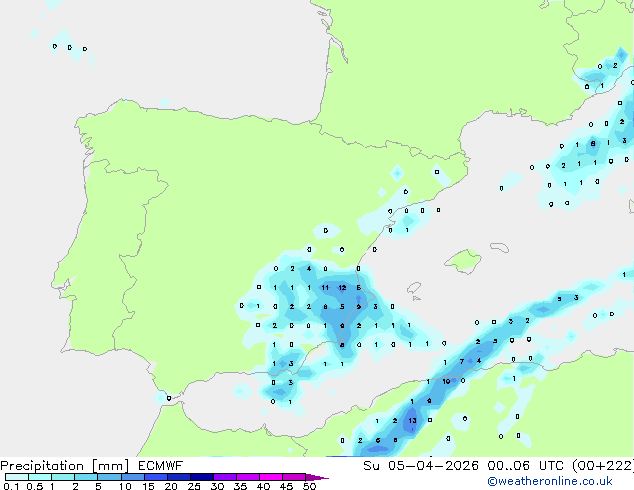Select the 15–20 mm legend swatch
The height and width of the screenshot is (490, 634).
pyautogui.click(x=155, y=477)
